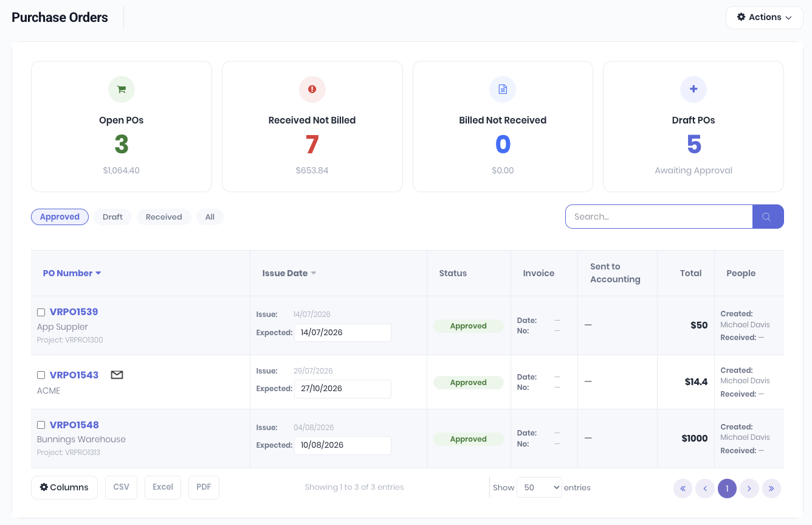The width and height of the screenshot is (812, 525).
Task: Click the red Received Not Billed alert icon
Action: click(312, 89)
